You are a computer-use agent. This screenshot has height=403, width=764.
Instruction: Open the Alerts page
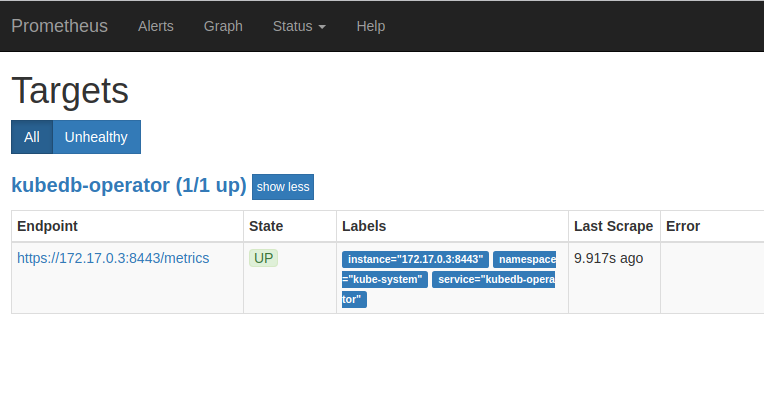pos(155,26)
